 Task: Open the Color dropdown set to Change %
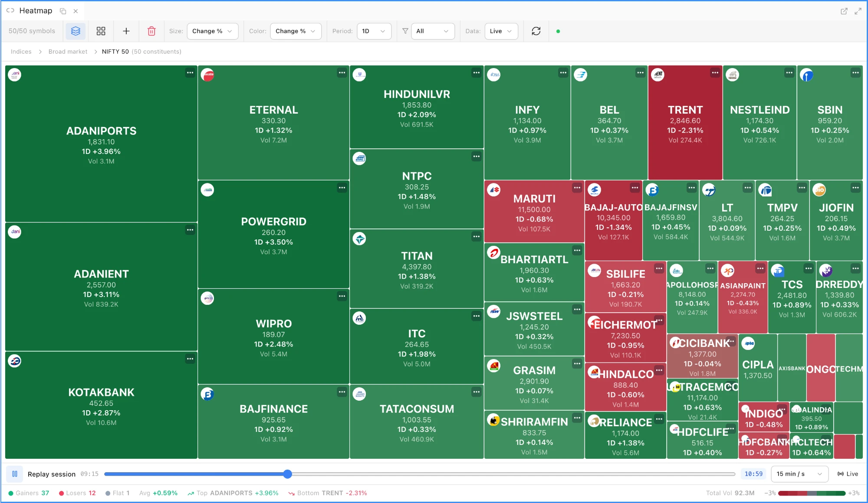(296, 31)
